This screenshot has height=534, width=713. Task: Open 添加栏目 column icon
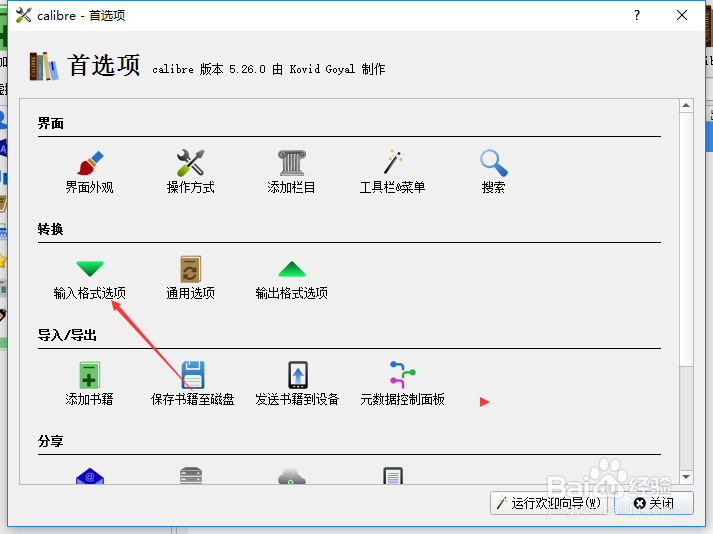click(291, 163)
